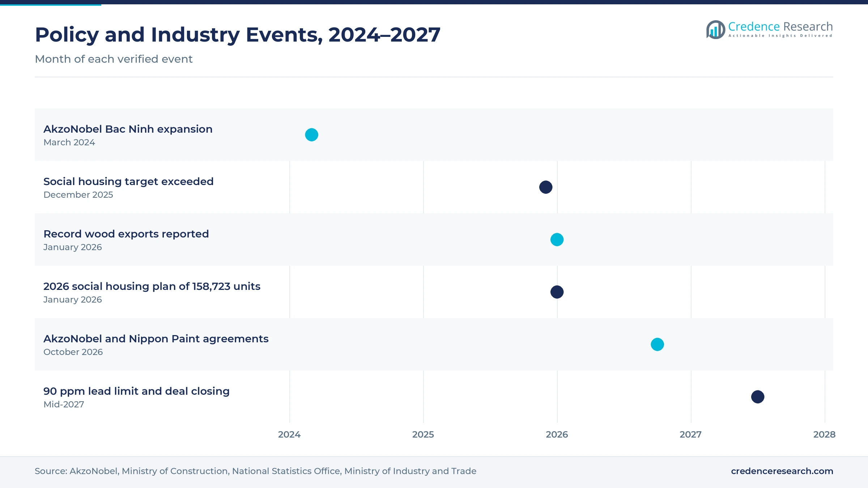Viewport: 868px width, 488px height.
Task: Click '2026 social housing plan of 158,723 units'
Action: [152, 286]
